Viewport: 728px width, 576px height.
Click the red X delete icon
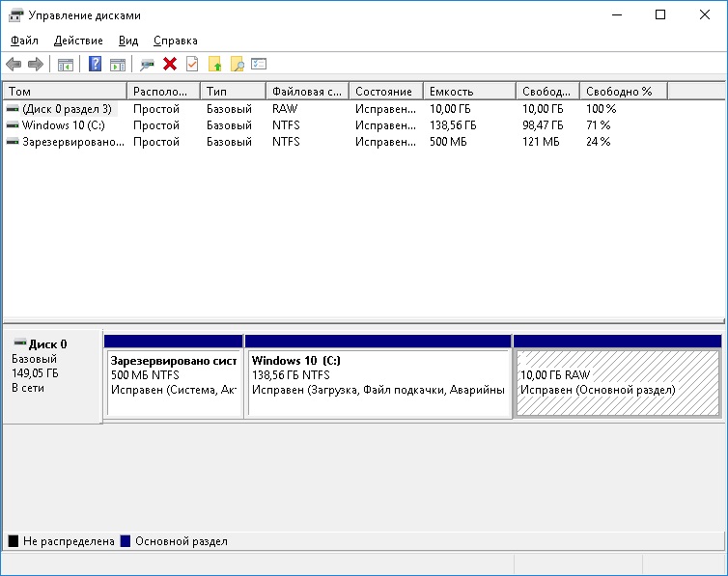(170, 64)
